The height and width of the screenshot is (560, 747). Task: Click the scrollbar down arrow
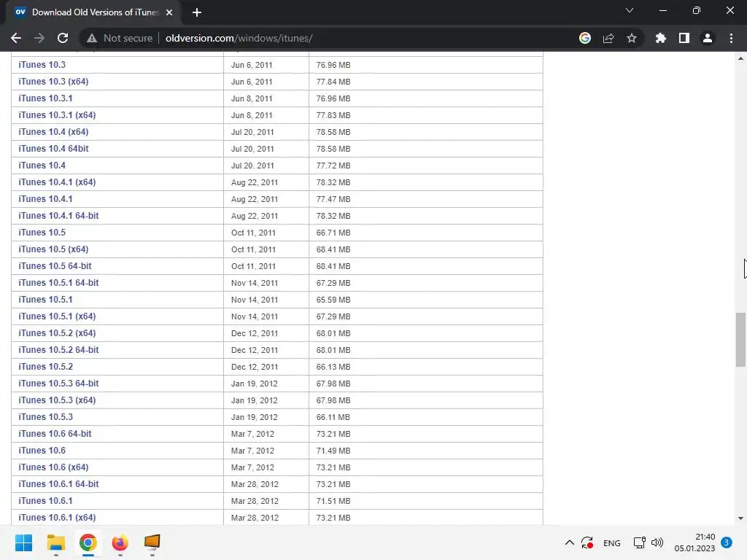pyautogui.click(x=740, y=518)
